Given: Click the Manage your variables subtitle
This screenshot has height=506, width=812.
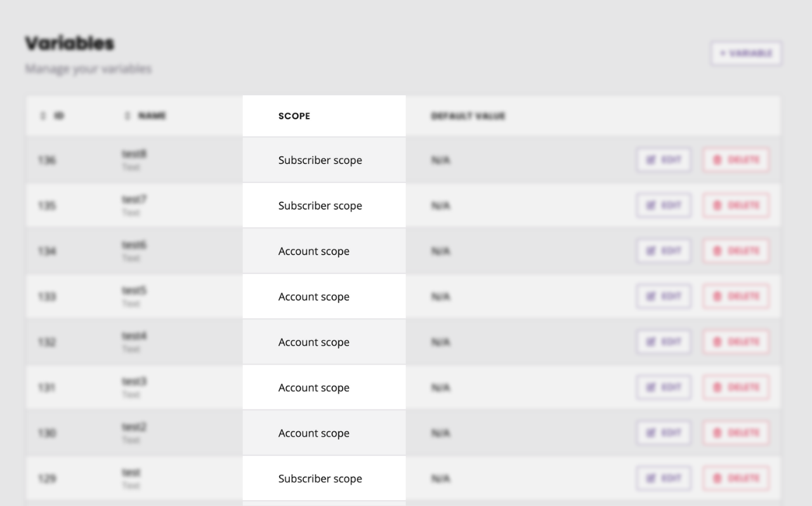Looking at the screenshot, I should (88, 69).
